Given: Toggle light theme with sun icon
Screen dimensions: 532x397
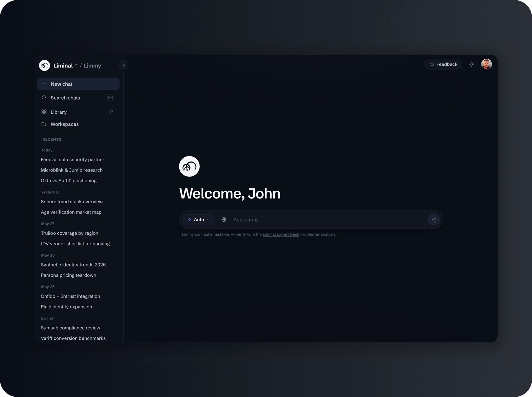Looking at the screenshot, I should [472, 64].
